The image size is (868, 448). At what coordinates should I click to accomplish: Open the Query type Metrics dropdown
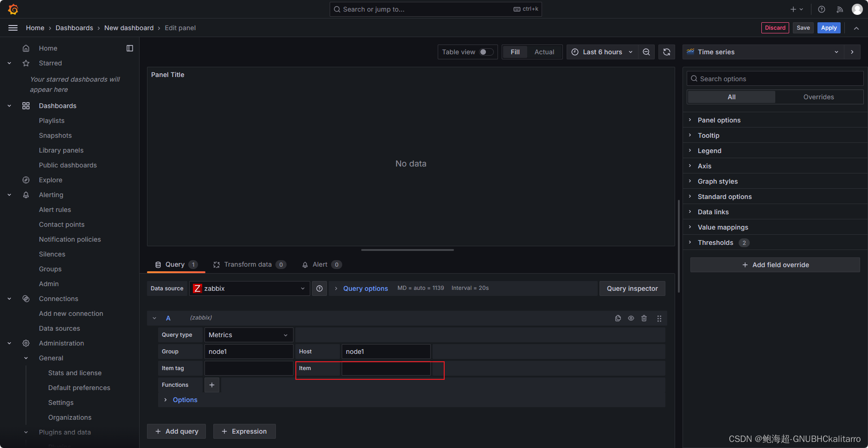click(249, 335)
